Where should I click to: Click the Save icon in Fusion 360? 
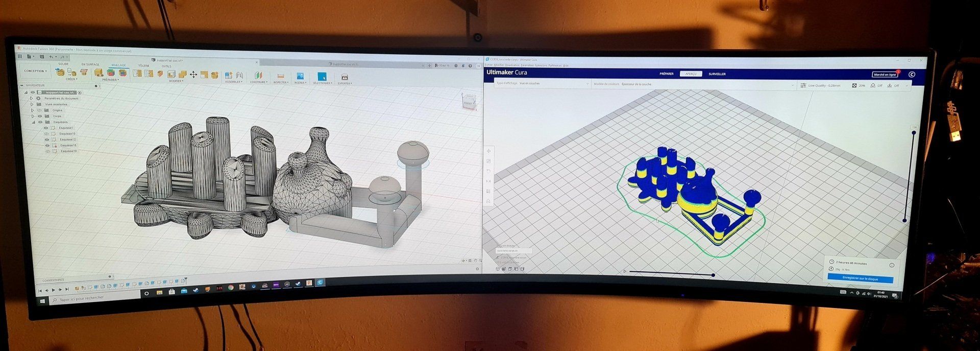coord(42,56)
